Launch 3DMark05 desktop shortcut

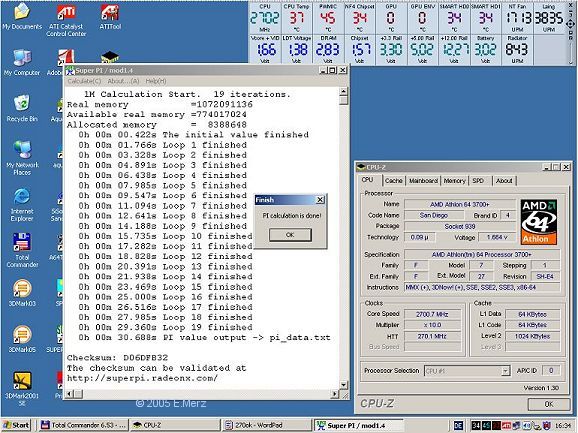point(22,339)
